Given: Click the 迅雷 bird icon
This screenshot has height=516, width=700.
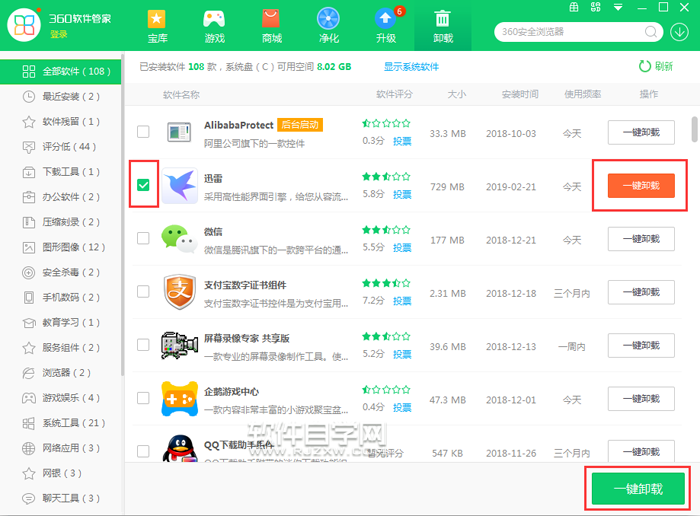Looking at the screenshot, I should [x=179, y=185].
